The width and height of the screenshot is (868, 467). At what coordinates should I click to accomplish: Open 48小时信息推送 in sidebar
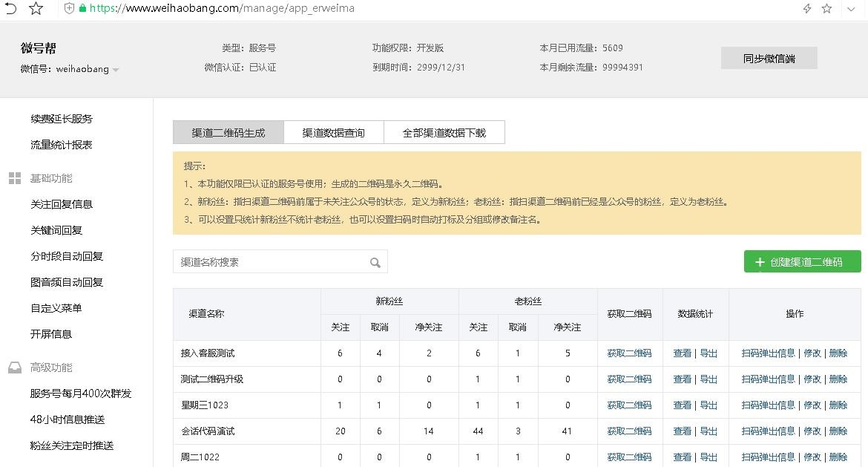[x=68, y=419]
